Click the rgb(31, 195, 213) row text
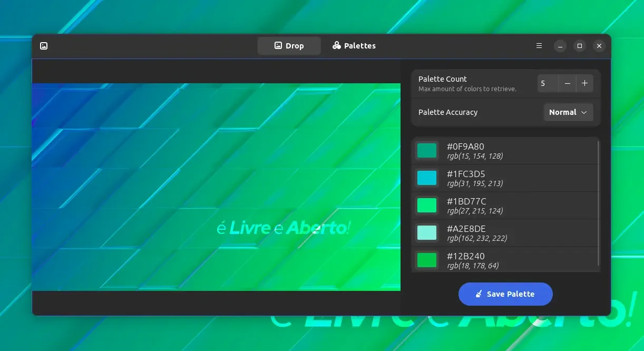This screenshot has height=351, width=644. click(475, 183)
